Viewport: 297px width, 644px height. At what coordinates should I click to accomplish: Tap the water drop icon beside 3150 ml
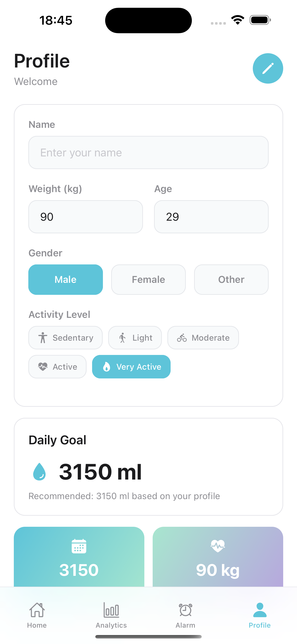point(40,471)
